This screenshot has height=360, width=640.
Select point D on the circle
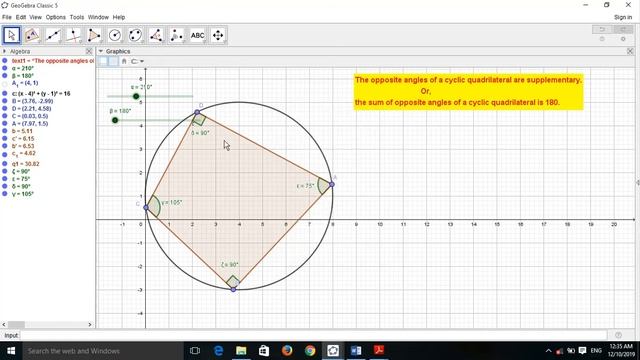(x=197, y=112)
